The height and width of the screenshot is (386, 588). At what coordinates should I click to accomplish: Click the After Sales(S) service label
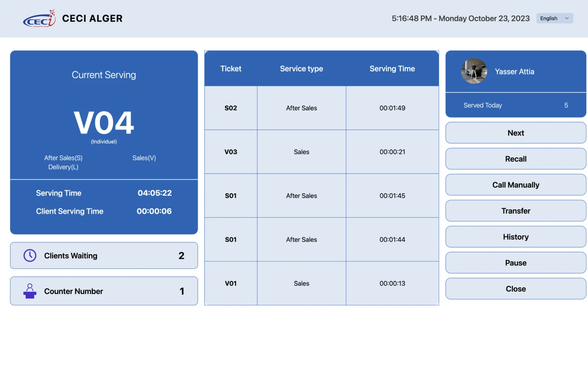click(x=63, y=158)
